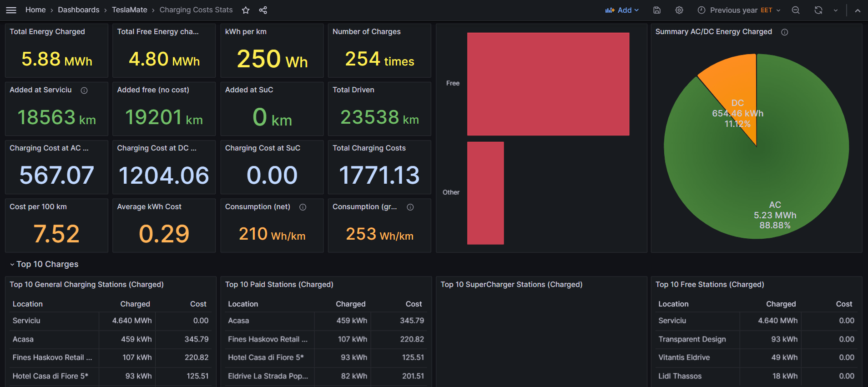Open the Add panel dropdown

(622, 10)
